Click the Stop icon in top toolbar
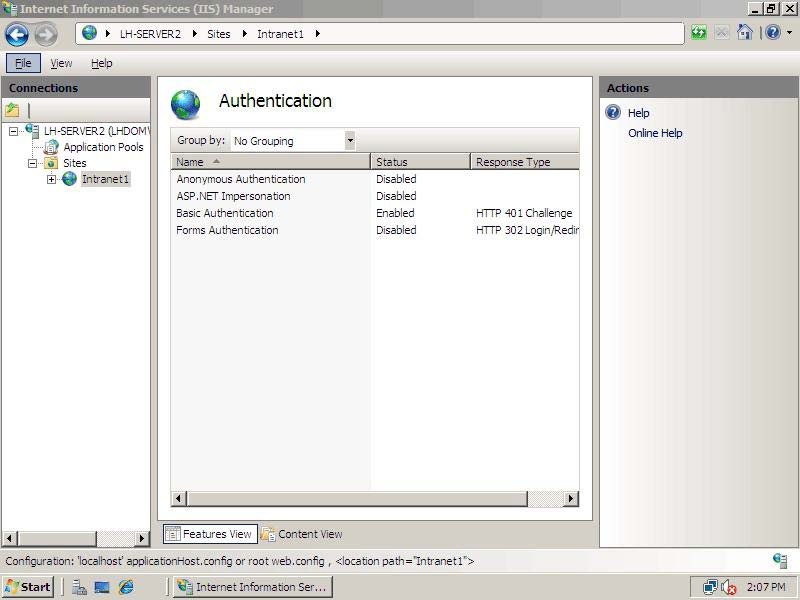Image resolution: width=800 pixels, height=600 pixels. point(721,33)
